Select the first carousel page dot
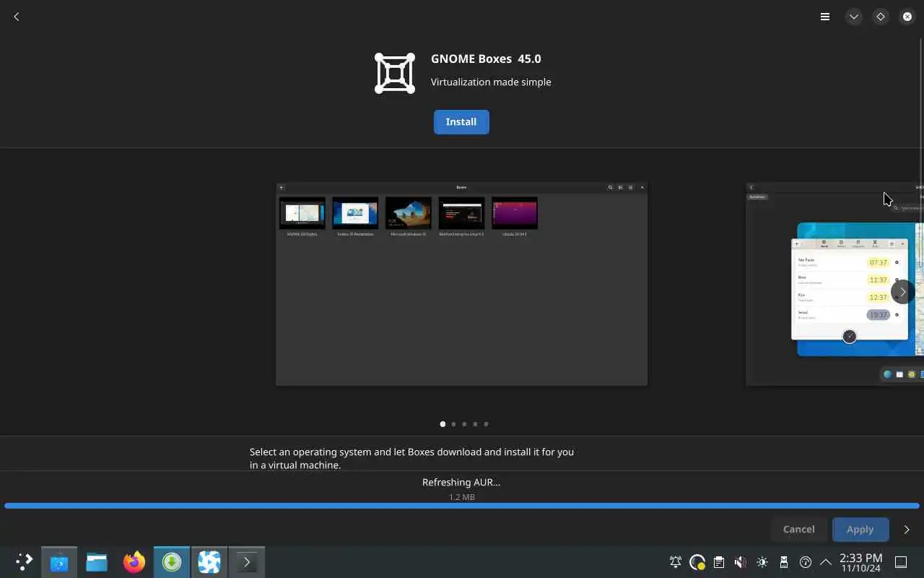This screenshot has width=924, height=578. click(x=443, y=424)
